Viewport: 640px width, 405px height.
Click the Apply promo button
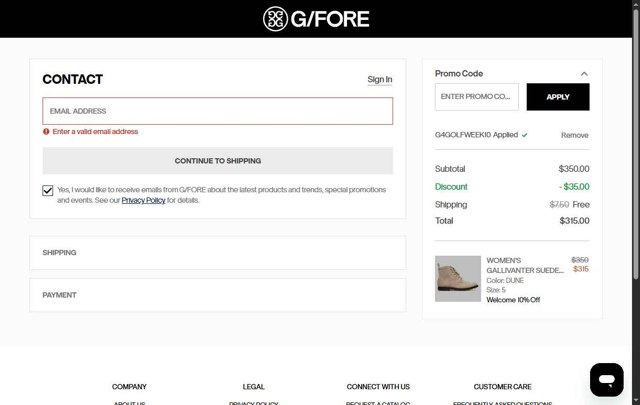tap(558, 97)
